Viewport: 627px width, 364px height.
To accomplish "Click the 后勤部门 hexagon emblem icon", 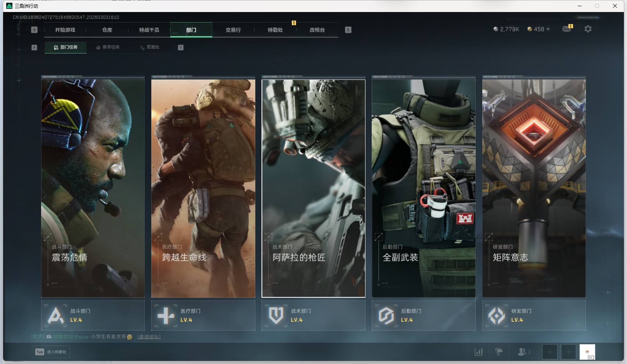I will point(386,316).
